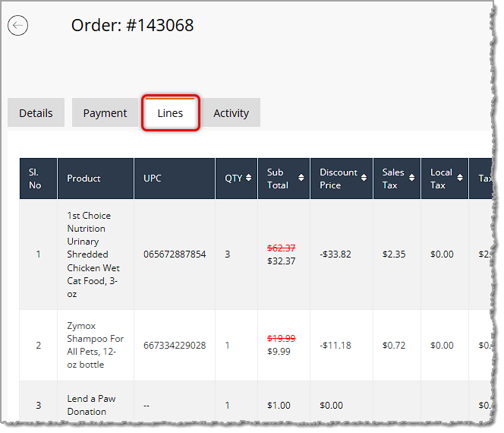Click UPC value 667334229028
The height and width of the screenshot is (433, 504).
point(175,346)
